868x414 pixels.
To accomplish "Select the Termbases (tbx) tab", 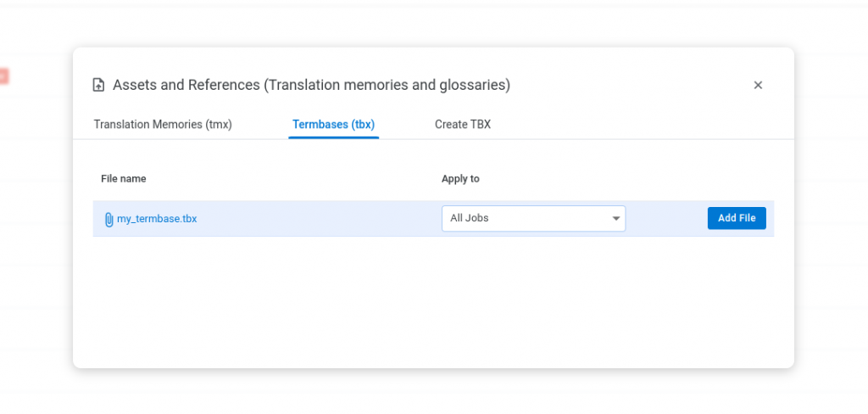I will pos(333,124).
